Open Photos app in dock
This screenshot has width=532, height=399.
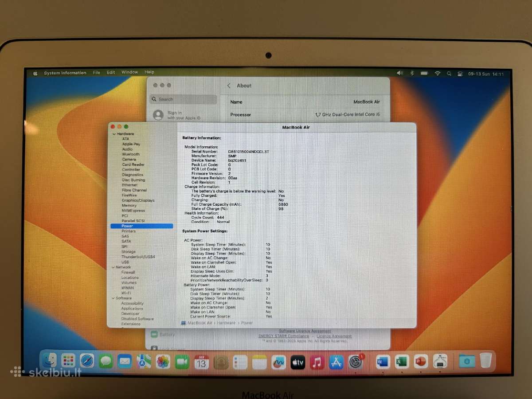(x=163, y=362)
